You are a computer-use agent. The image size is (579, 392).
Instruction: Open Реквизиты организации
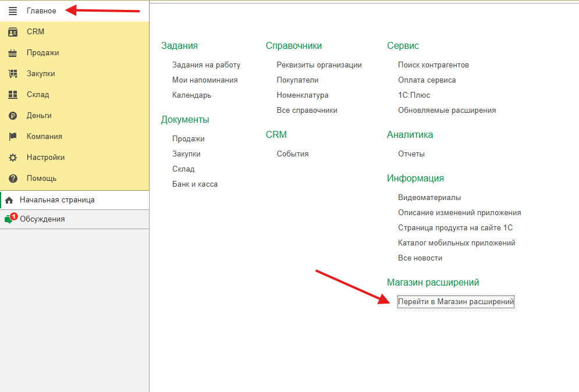319,65
